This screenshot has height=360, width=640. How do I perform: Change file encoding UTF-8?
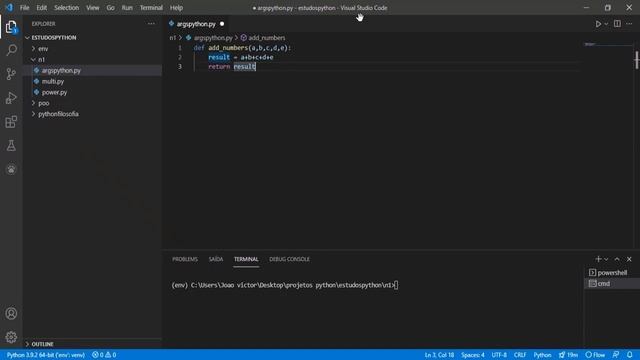click(x=499, y=355)
